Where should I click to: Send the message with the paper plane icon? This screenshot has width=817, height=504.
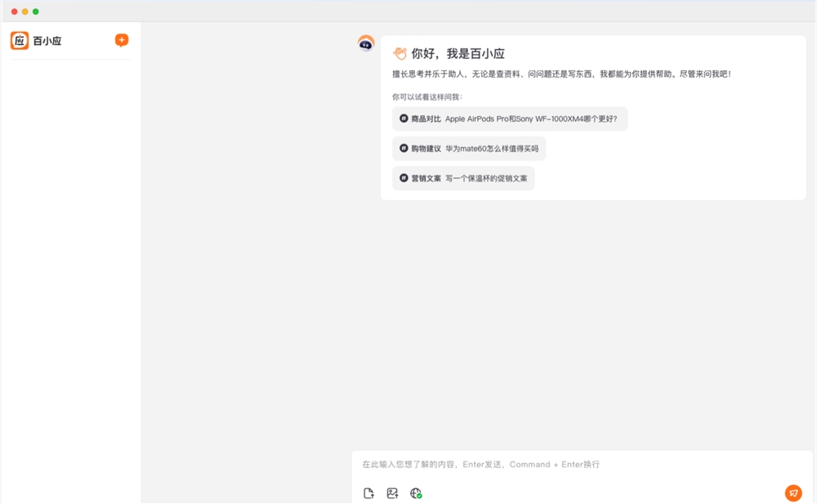coord(792,493)
